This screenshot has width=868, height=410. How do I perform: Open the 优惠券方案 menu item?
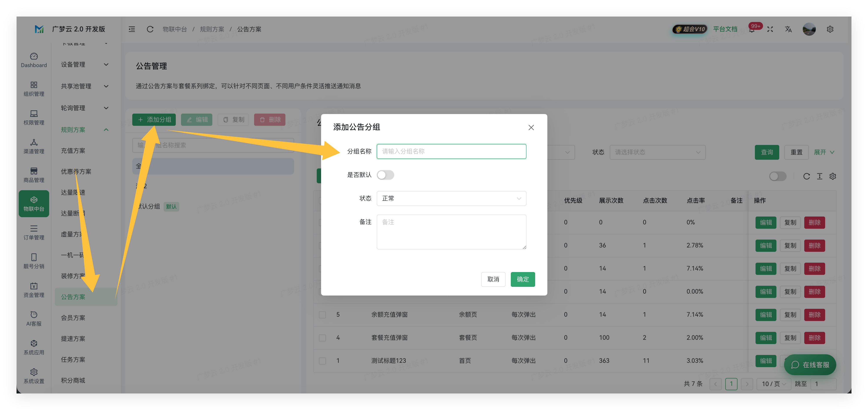pyautogui.click(x=76, y=171)
